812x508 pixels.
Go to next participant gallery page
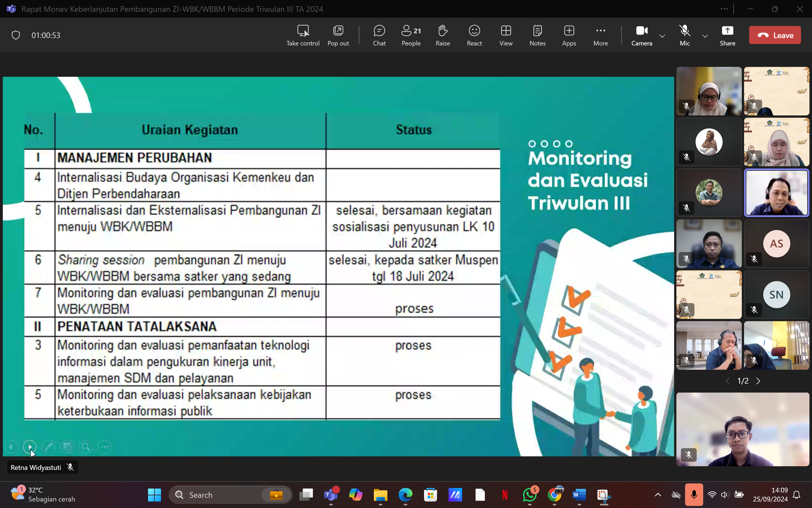(x=758, y=381)
